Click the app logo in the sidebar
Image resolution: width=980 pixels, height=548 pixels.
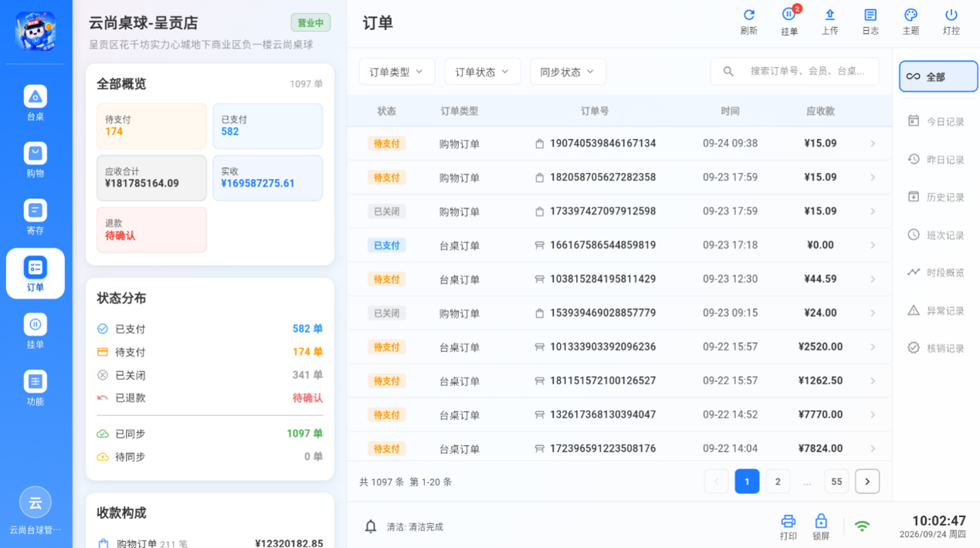click(36, 31)
